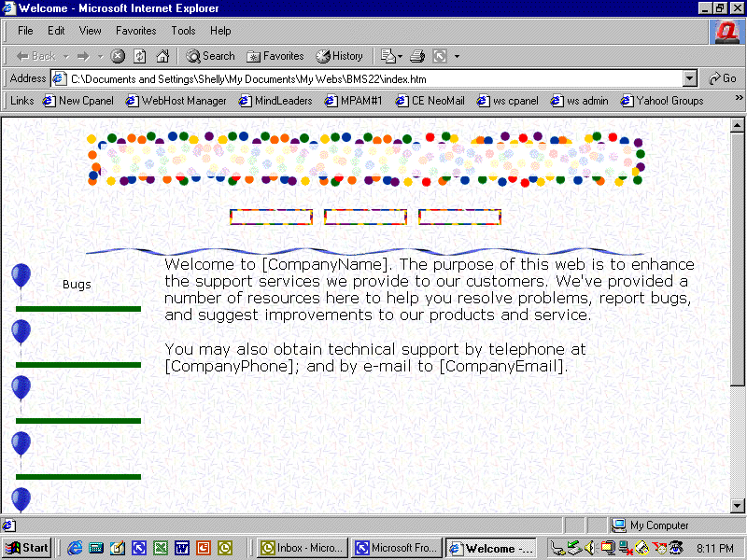This screenshot has width=747, height=560.
Task: Click the Back arrow button
Action: [35, 56]
